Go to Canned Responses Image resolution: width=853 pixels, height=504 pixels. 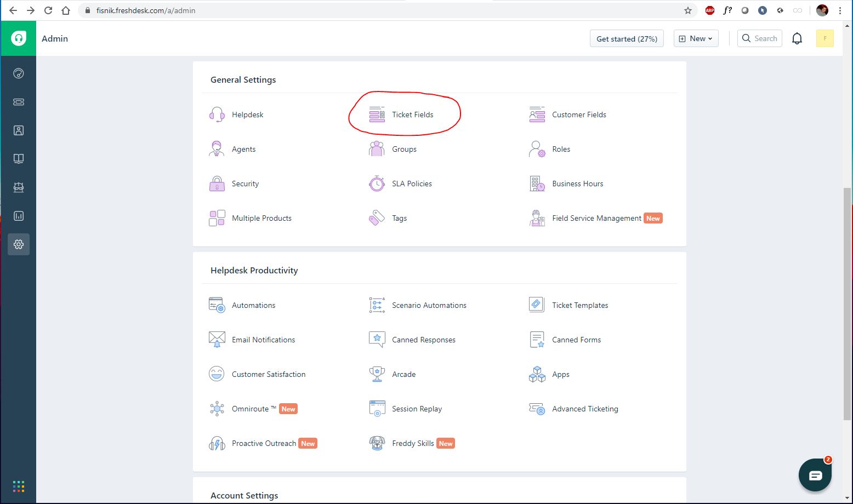point(423,340)
